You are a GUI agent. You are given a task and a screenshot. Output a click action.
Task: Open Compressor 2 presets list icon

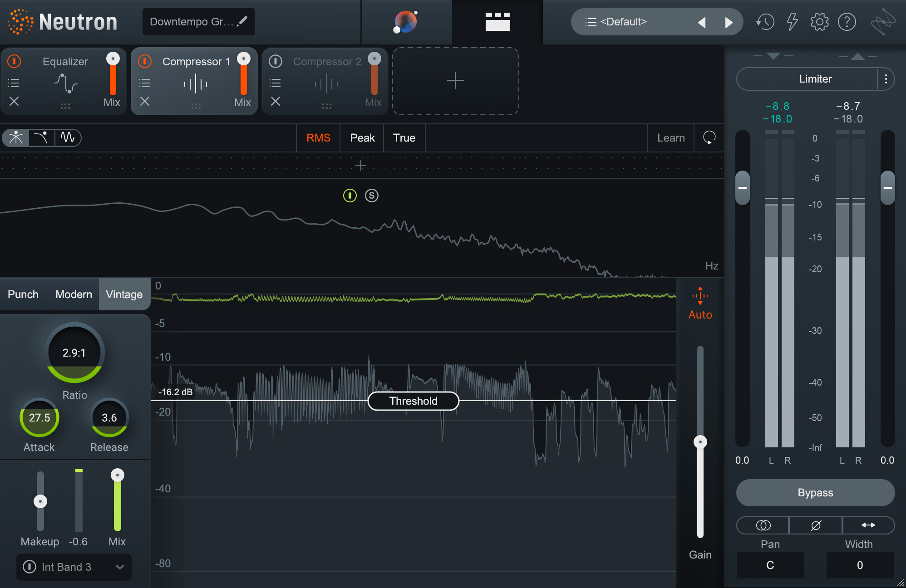(x=275, y=83)
